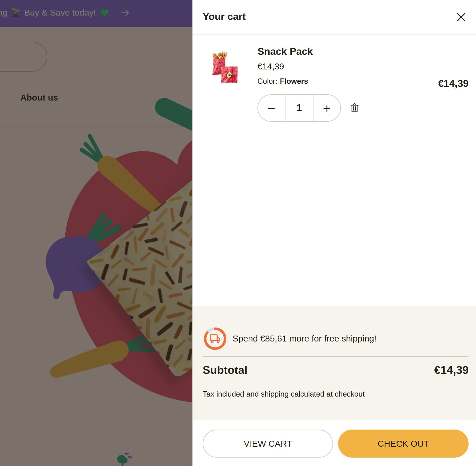476x466 pixels.
Task: Select the quantity value field showing 1
Action: tap(299, 108)
